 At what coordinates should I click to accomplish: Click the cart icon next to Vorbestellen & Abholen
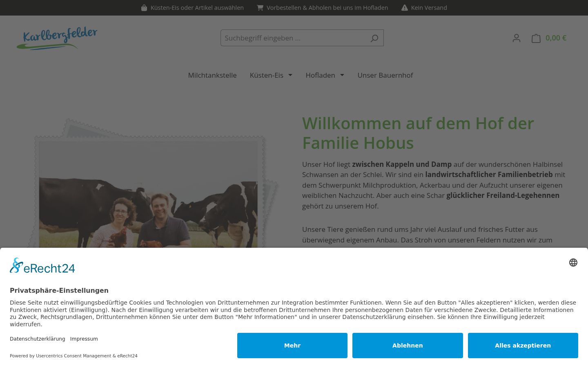pos(260,8)
